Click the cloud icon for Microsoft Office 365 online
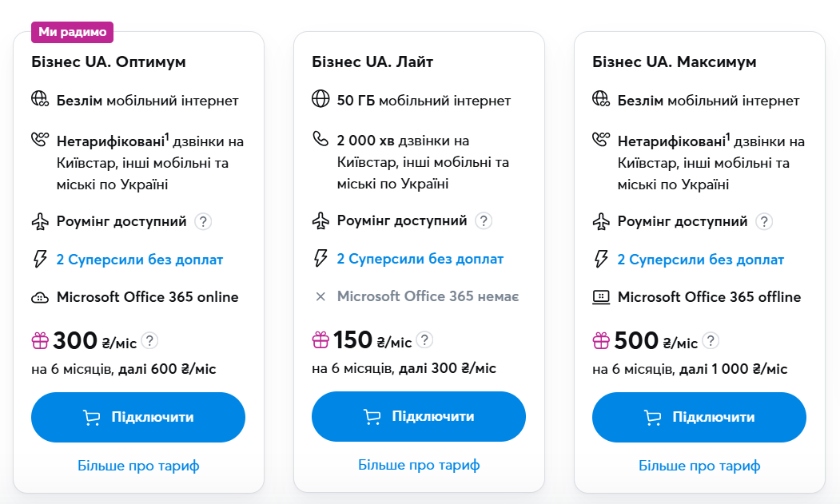This screenshot has height=504, width=840. pos(41,297)
